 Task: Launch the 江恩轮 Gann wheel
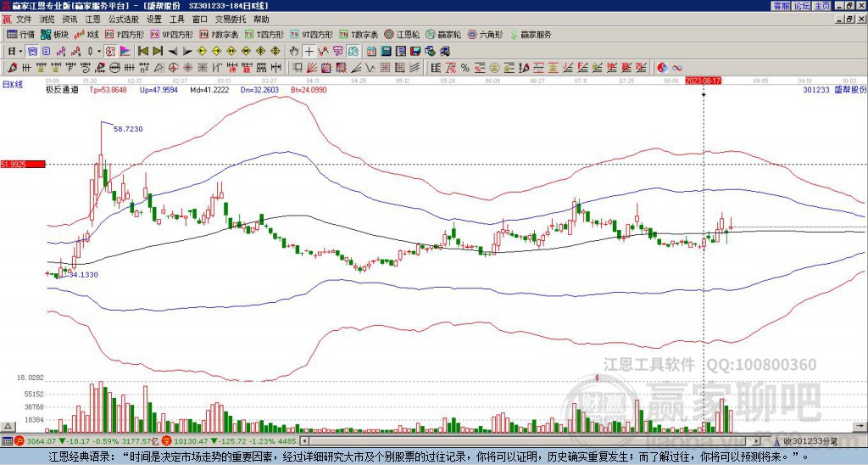coord(402,34)
